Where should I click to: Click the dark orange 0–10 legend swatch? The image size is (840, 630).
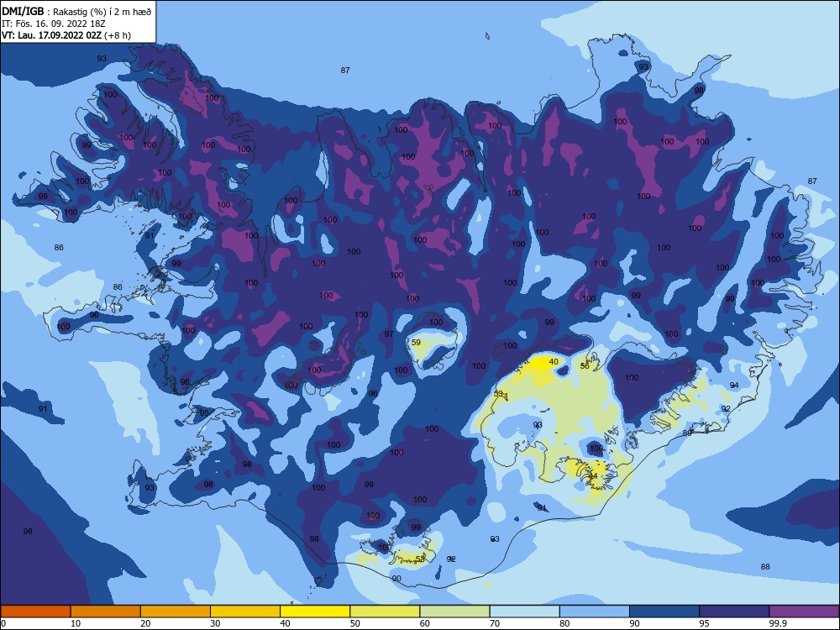35,612
